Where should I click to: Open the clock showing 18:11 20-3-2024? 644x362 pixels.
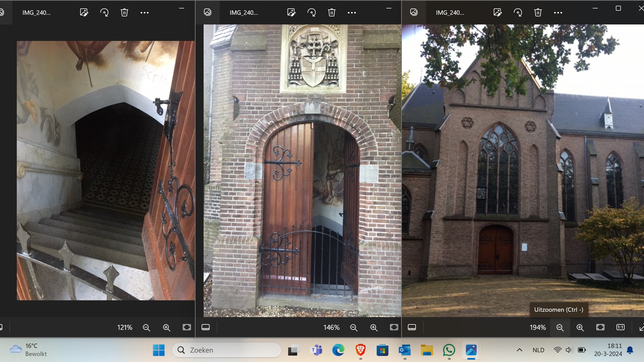[608, 350]
